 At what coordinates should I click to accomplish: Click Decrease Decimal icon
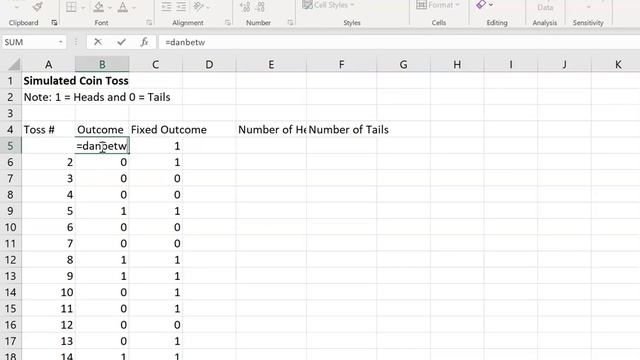pos(261,7)
